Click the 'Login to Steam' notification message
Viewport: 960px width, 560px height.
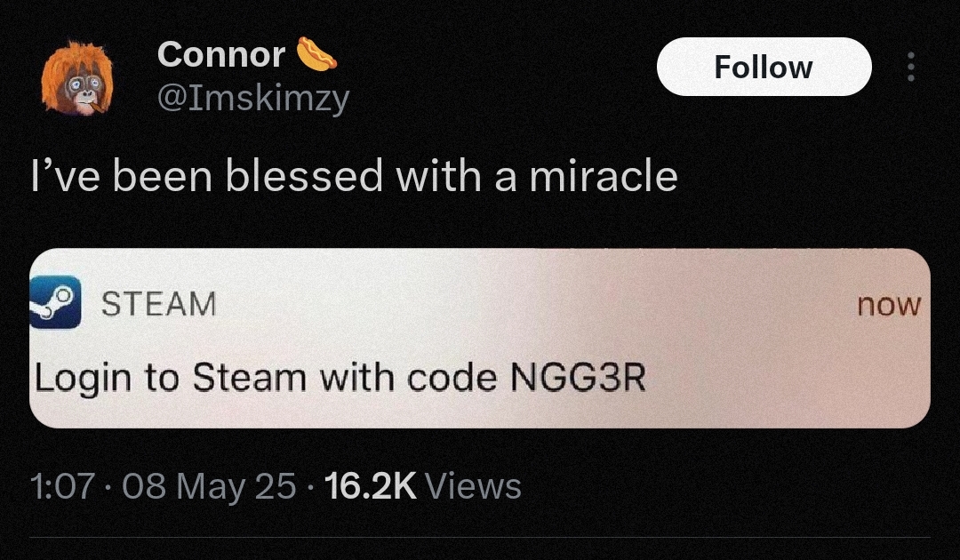click(x=340, y=379)
